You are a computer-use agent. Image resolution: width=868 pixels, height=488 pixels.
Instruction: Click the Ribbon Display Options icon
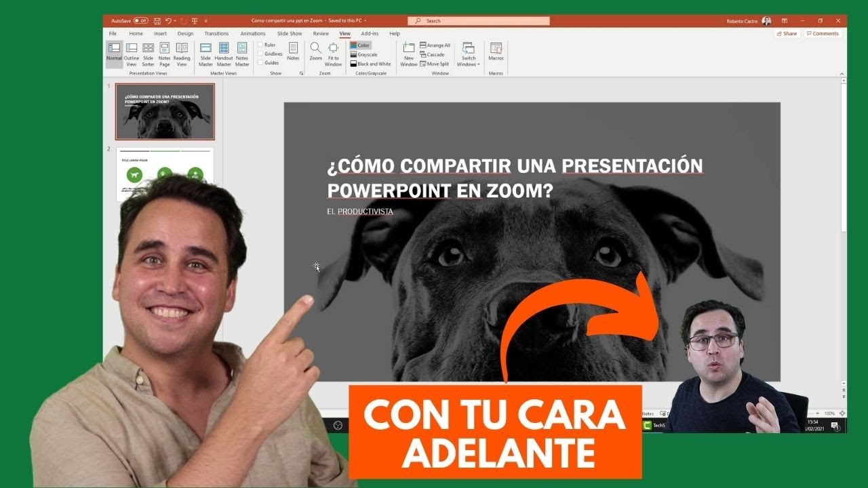(785, 21)
